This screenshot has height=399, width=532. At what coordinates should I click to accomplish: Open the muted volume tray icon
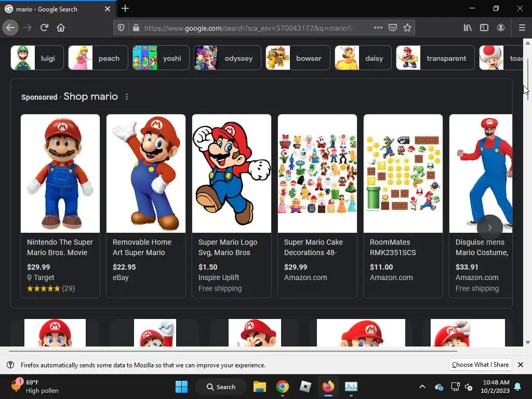[x=469, y=387]
